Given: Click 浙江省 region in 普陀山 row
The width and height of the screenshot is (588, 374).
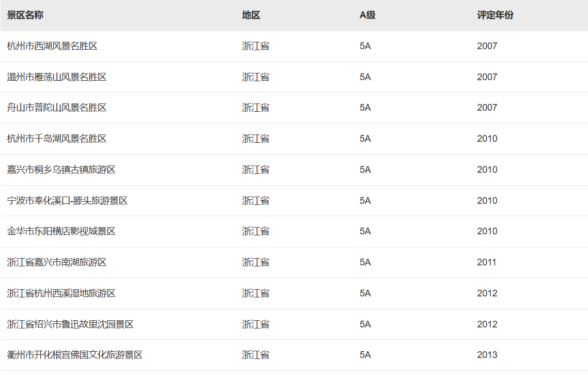Looking at the screenshot, I should (x=256, y=108).
